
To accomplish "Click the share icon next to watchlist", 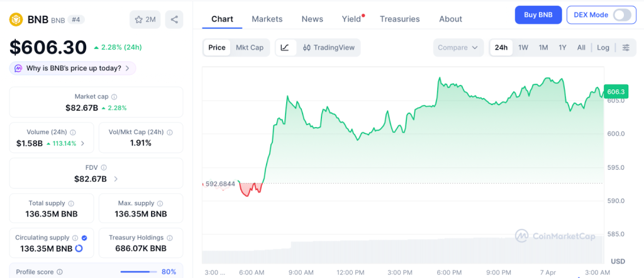I will 174,19.
